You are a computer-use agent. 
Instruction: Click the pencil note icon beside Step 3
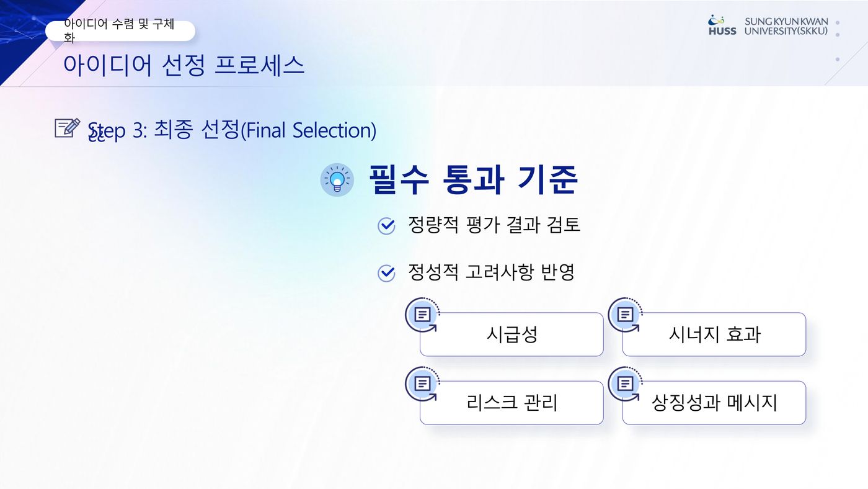pyautogui.click(x=67, y=128)
